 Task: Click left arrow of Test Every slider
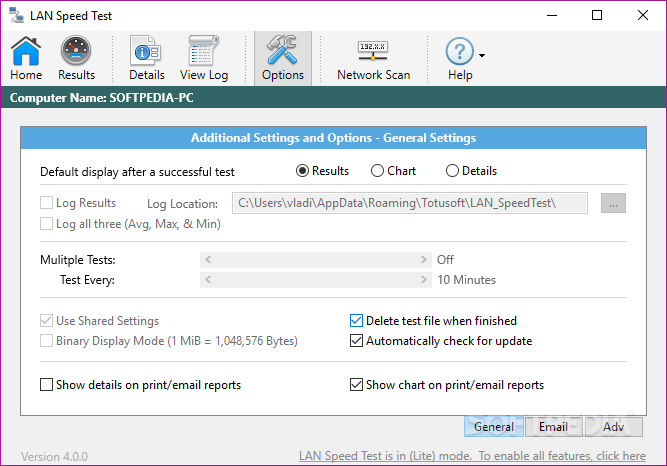[x=208, y=280]
